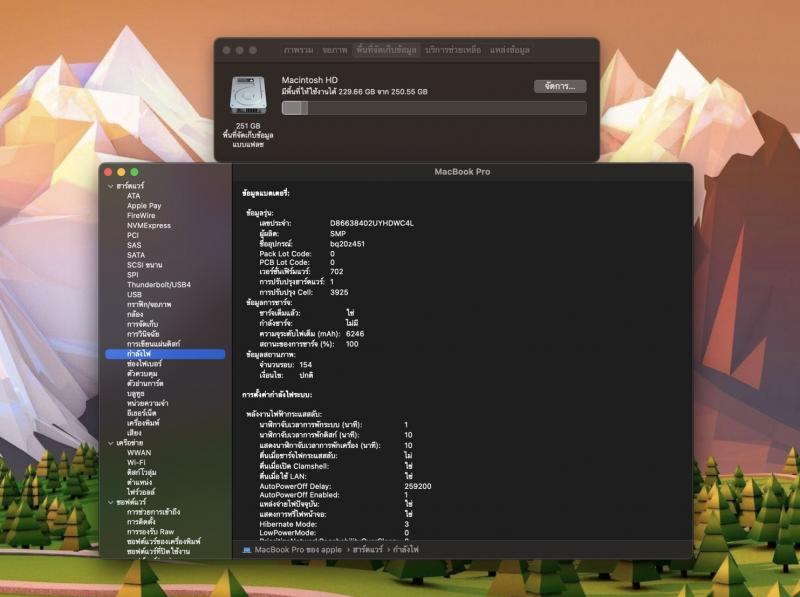Select WWAN under เครือข่าย
This screenshot has height=597, width=800.
coord(139,453)
